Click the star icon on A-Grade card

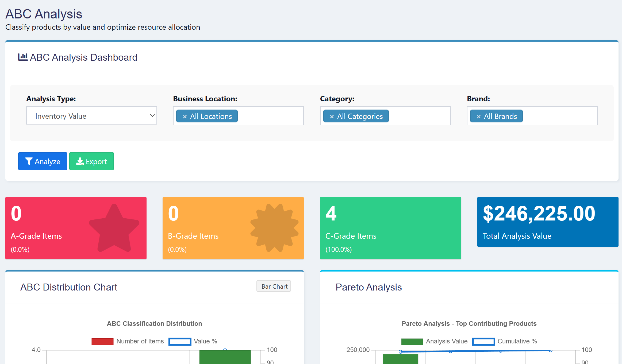[114, 228]
